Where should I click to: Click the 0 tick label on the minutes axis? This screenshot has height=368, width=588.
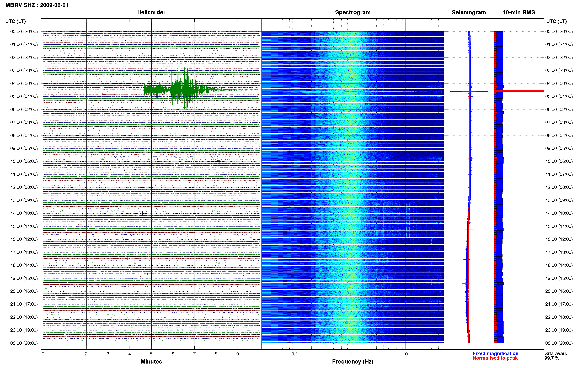43,354
